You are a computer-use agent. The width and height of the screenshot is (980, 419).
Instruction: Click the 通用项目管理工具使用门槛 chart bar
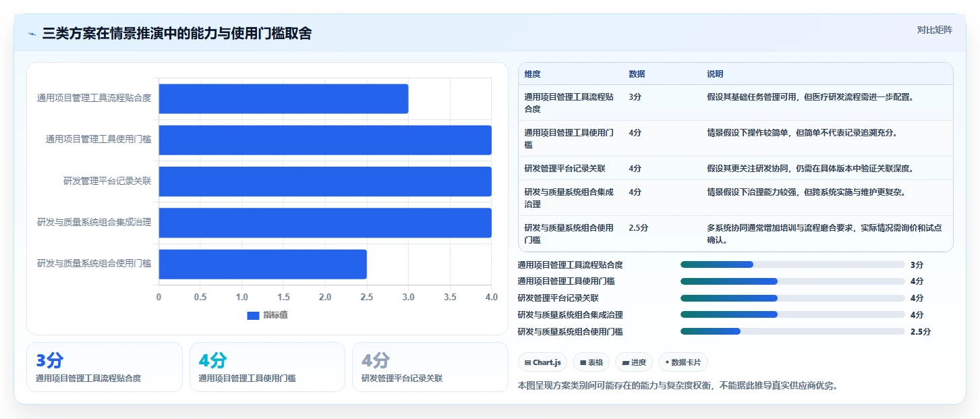coord(325,140)
